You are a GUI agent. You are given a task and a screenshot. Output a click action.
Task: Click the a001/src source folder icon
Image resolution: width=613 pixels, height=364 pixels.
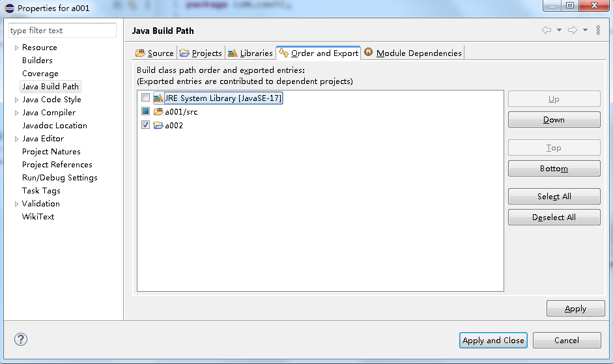[x=158, y=112]
